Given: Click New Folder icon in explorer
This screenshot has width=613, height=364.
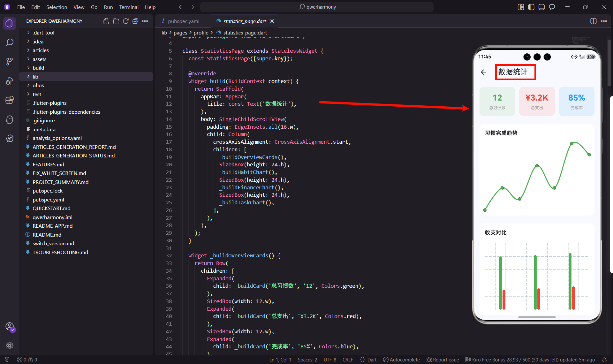Looking at the screenshot, I should tap(116, 21).
